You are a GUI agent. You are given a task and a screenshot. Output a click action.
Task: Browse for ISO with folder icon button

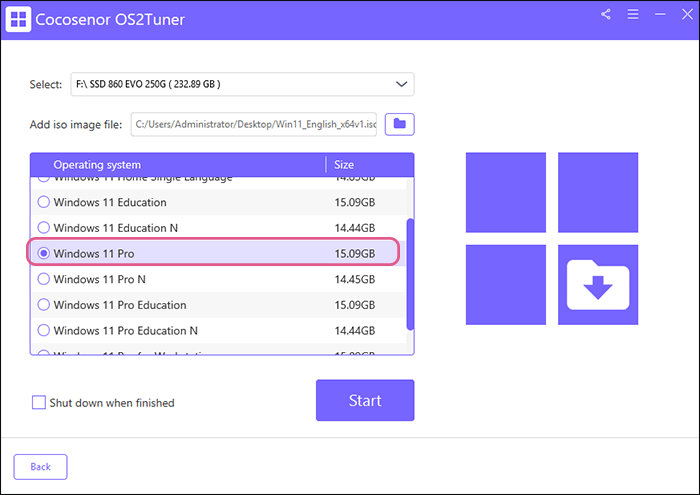tap(400, 124)
